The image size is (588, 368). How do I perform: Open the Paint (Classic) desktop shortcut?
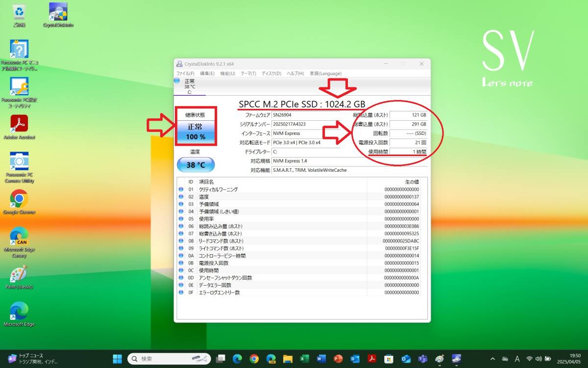(19, 277)
